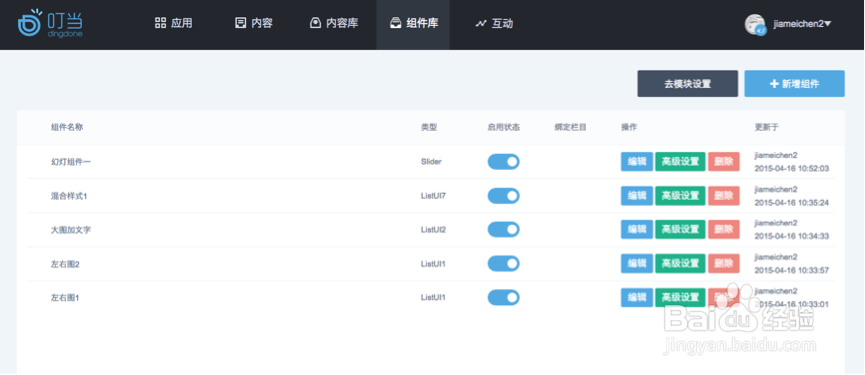Viewport: 865px width, 375px height.
Task: Click the component name 左右图1
Action: (65, 298)
